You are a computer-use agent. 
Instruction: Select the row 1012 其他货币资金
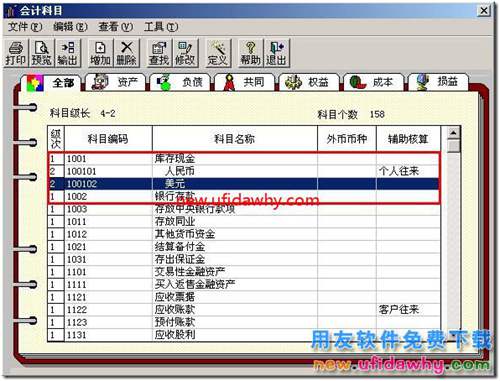(x=244, y=234)
